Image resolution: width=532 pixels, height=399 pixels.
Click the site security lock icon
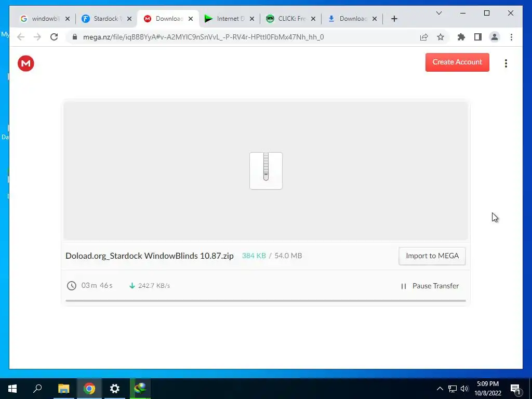click(x=75, y=37)
